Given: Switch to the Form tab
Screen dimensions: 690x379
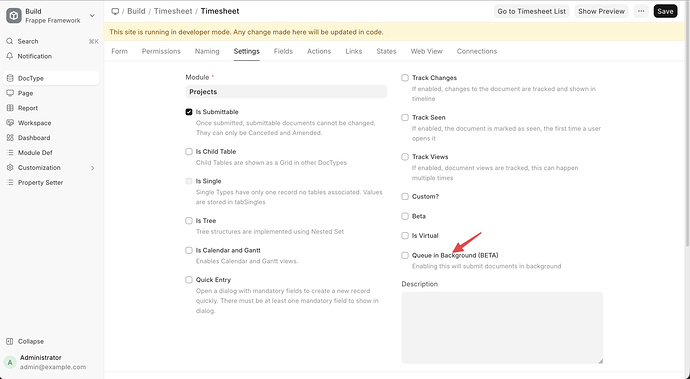Looking at the screenshot, I should [119, 51].
